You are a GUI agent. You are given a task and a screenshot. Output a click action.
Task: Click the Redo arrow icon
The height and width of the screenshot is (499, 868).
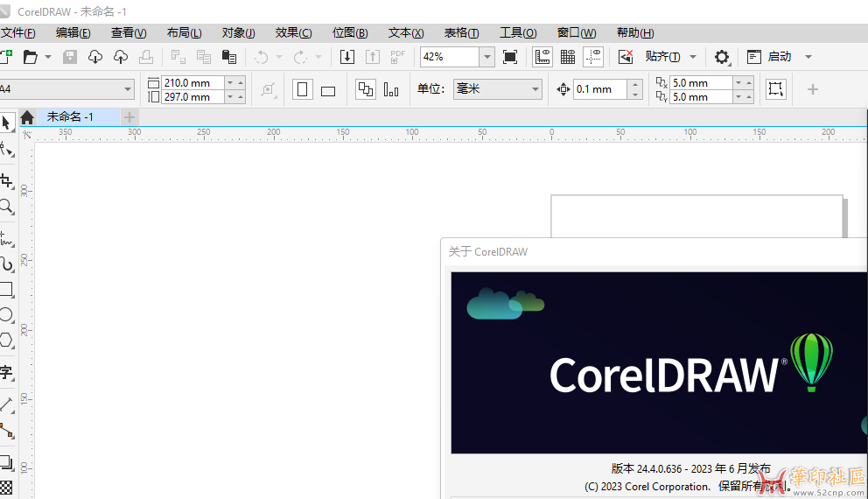click(x=300, y=57)
